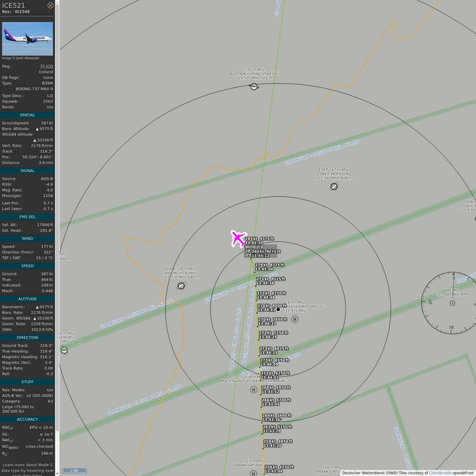
Task: Click the glider airfield icon at left map edge
Action: click(64, 350)
